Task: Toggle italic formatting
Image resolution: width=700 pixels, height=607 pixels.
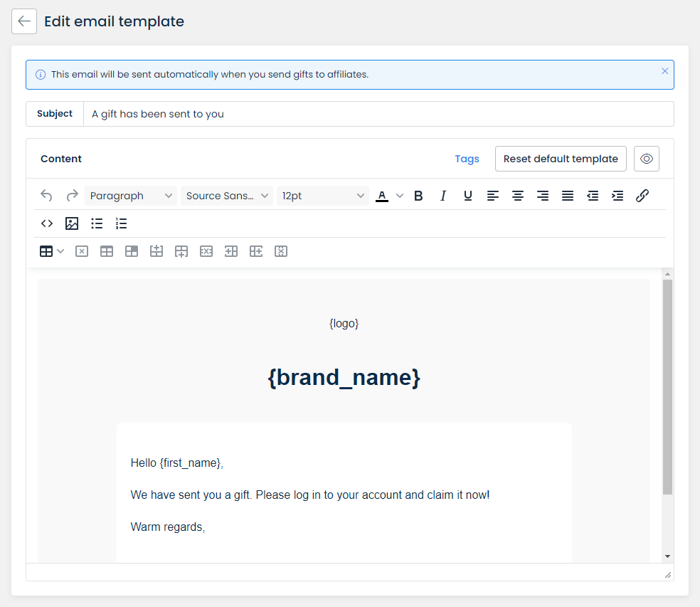Action: [x=443, y=196]
